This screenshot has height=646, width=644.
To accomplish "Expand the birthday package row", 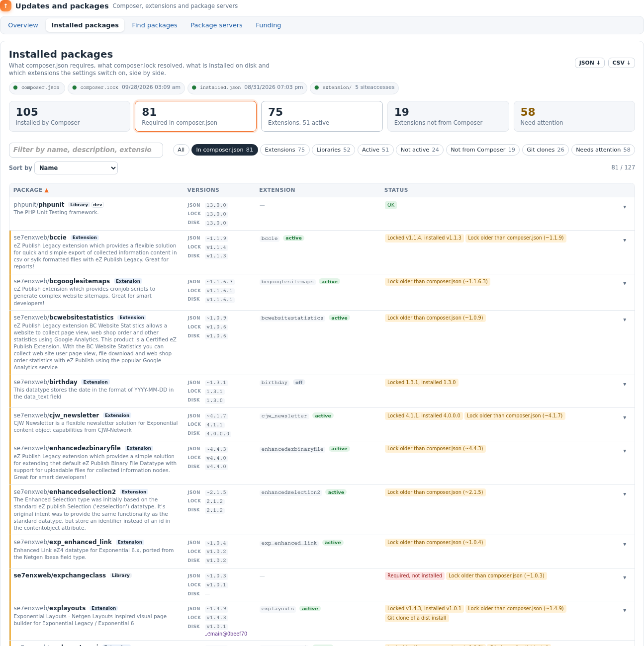I will click(x=625, y=385).
